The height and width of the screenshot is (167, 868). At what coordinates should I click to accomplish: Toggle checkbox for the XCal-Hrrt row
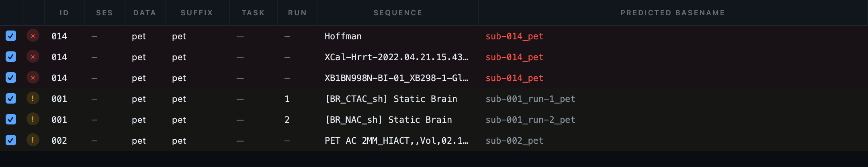[11, 57]
